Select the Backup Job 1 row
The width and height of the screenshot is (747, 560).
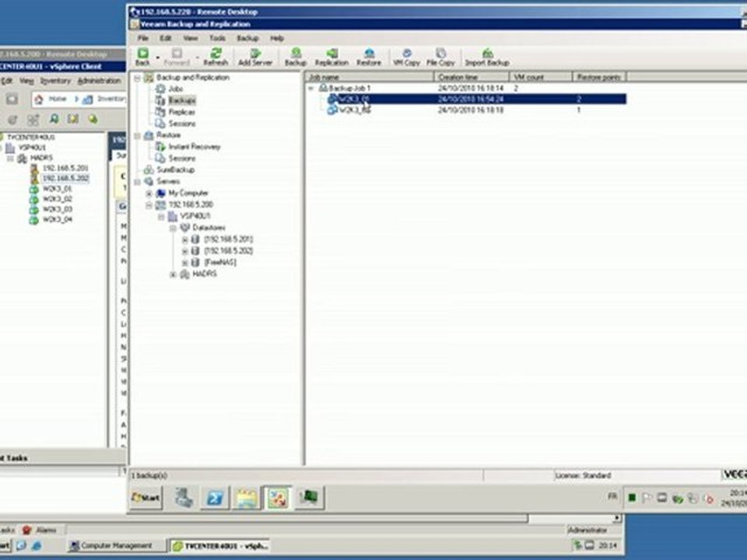pos(467,88)
